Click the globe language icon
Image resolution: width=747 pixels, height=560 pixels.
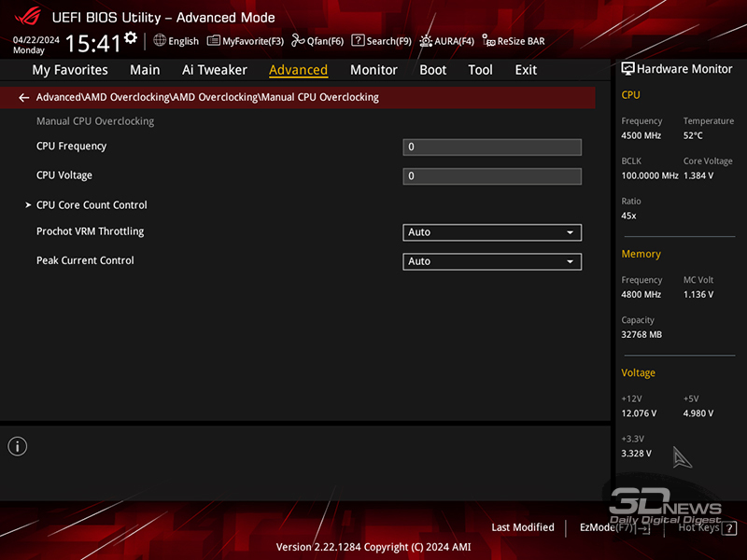[x=160, y=40]
